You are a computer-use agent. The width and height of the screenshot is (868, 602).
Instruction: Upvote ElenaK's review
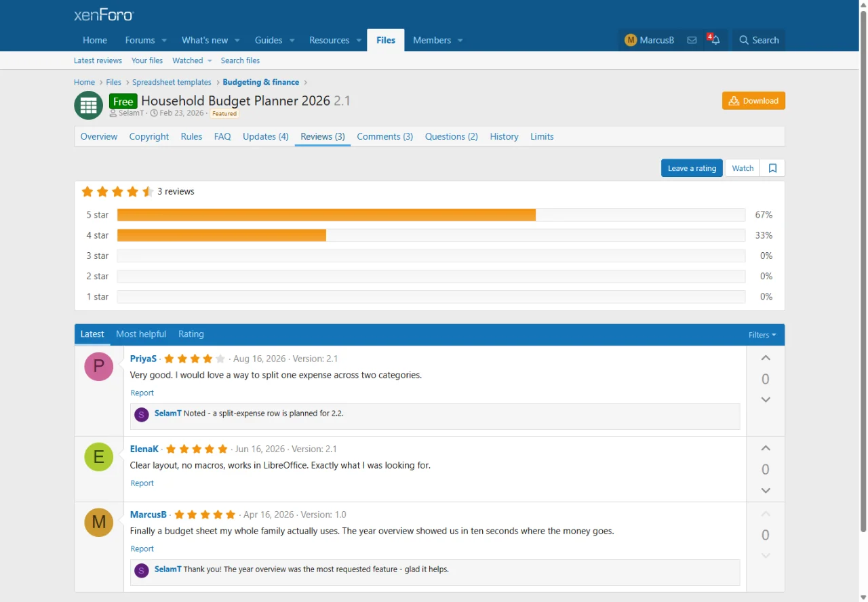766,448
